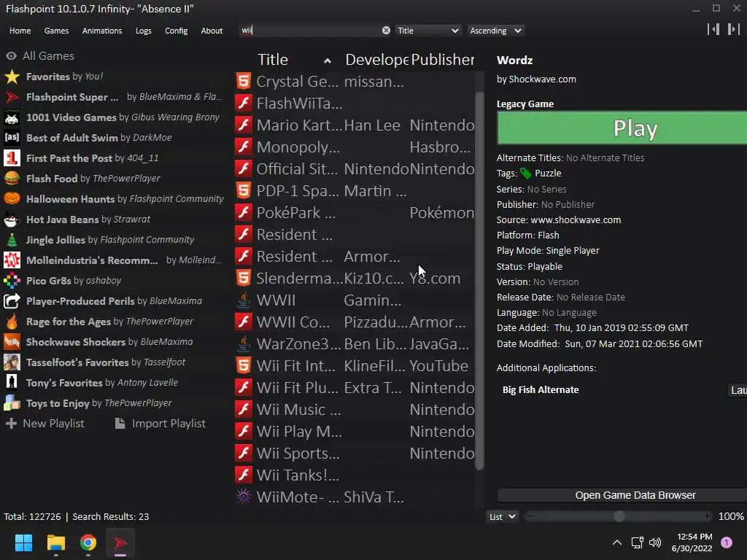747x560 pixels.
Task: Select the PokéPark game row
Action: [355, 212]
